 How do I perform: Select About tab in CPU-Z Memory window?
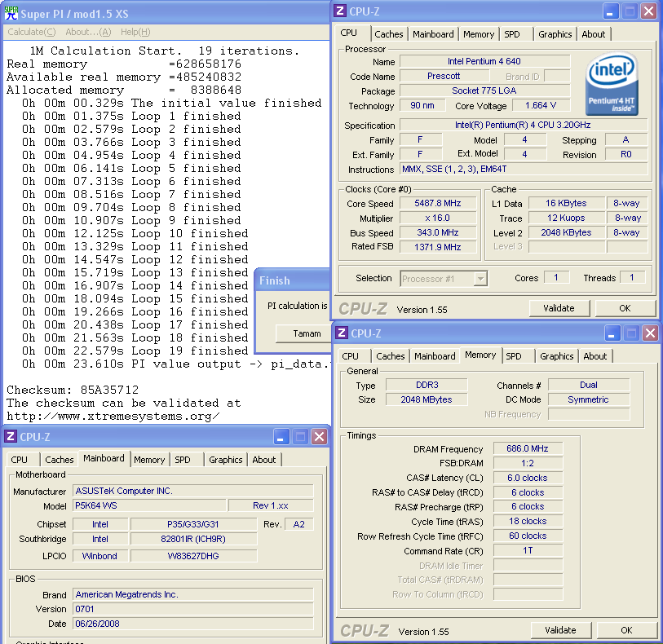pyautogui.click(x=595, y=356)
